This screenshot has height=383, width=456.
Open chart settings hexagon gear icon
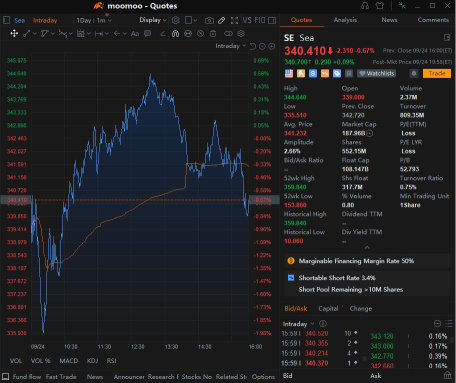(176, 20)
